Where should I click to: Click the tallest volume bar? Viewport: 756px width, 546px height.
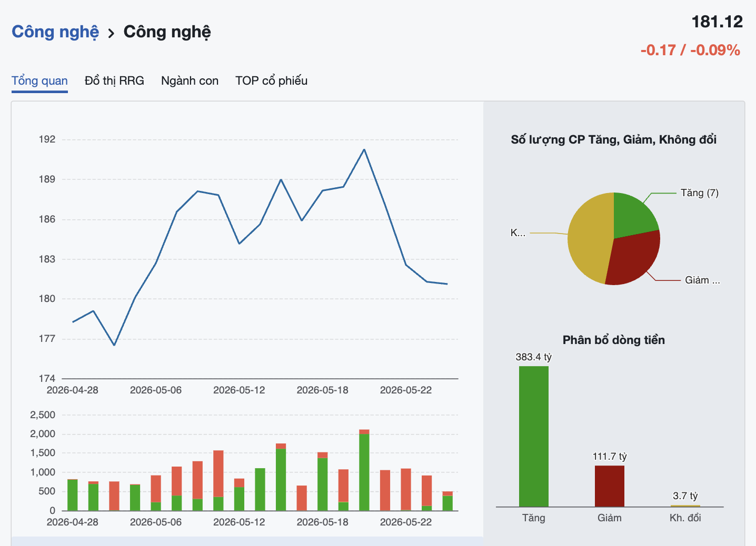tap(364, 470)
